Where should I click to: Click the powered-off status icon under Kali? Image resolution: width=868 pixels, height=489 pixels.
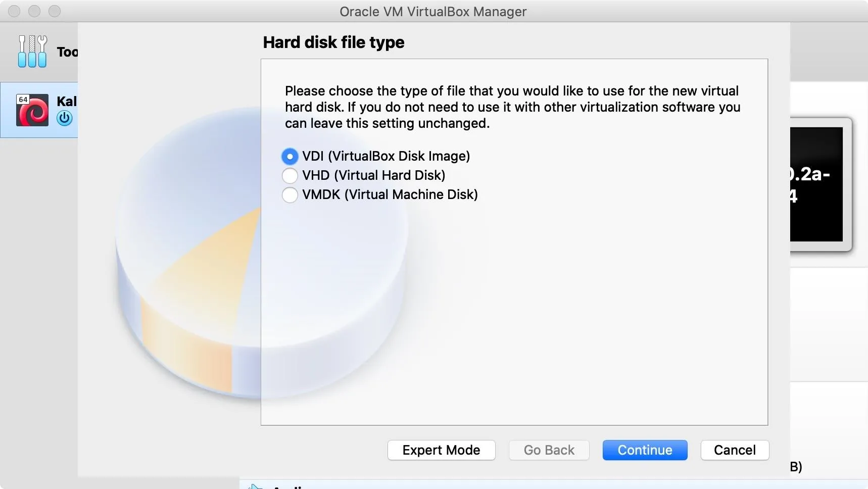[64, 119]
